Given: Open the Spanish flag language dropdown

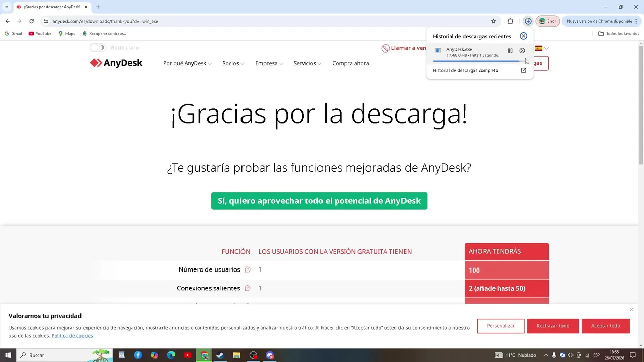Looking at the screenshot, I should 542,48.
